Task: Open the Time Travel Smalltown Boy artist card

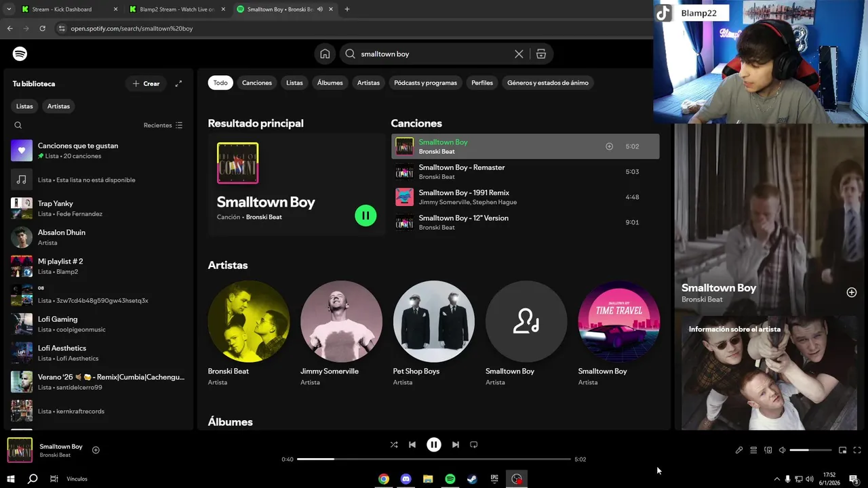Action: pos(618,333)
